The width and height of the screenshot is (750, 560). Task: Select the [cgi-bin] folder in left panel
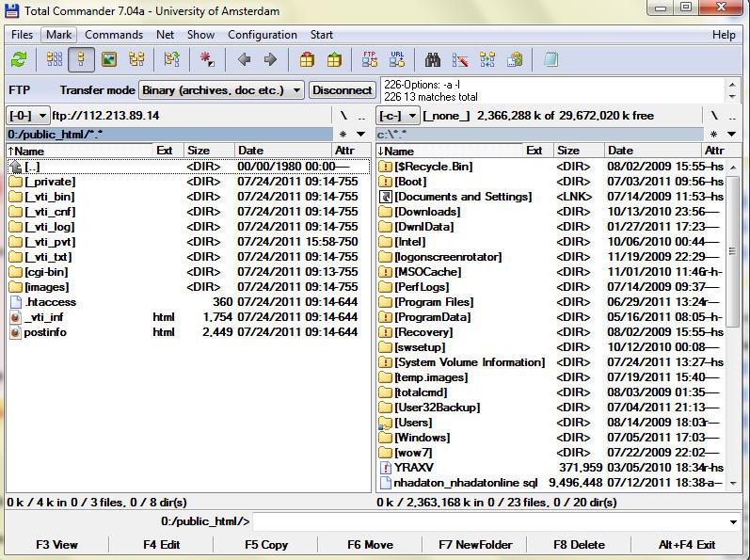point(188,272)
